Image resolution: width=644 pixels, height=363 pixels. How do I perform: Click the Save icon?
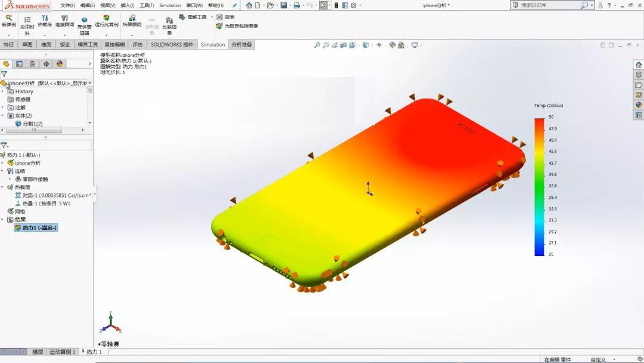pyautogui.click(x=283, y=5)
